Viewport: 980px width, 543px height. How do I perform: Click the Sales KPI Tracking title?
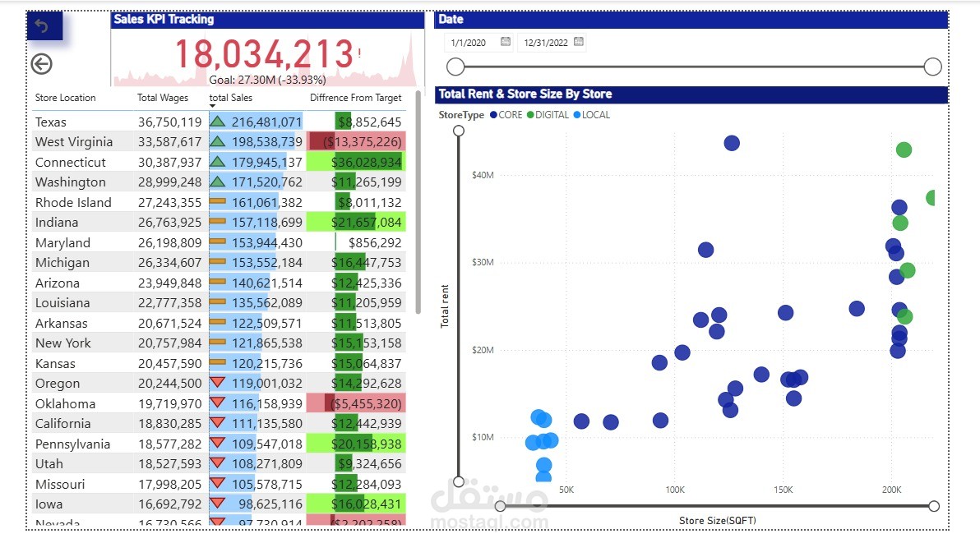[164, 20]
